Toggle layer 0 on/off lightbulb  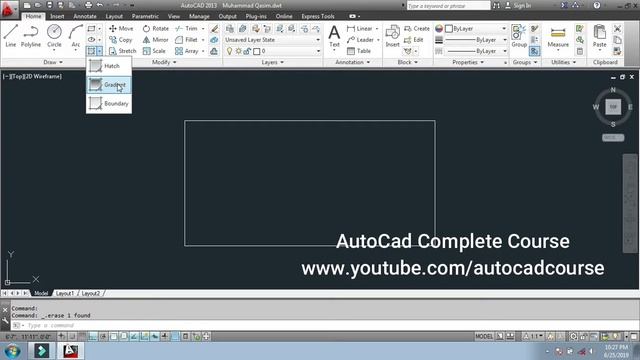pyautogui.click(x=229, y=51)
